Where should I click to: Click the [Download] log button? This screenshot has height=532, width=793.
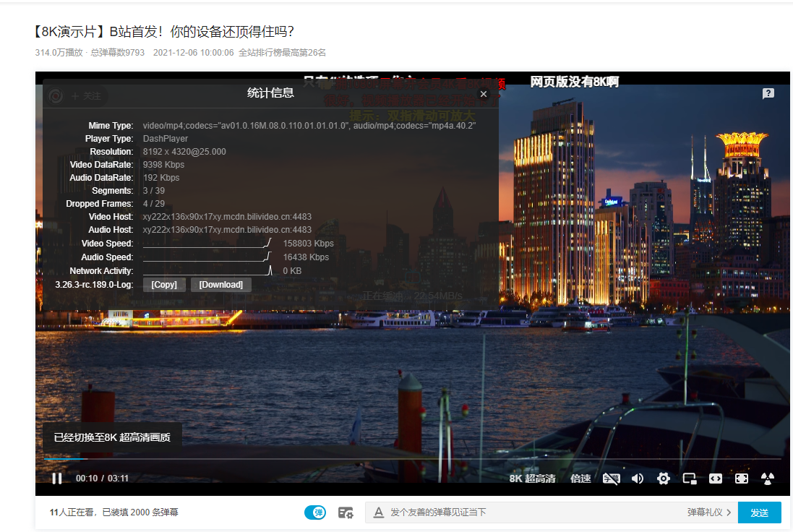pos(220,285)
